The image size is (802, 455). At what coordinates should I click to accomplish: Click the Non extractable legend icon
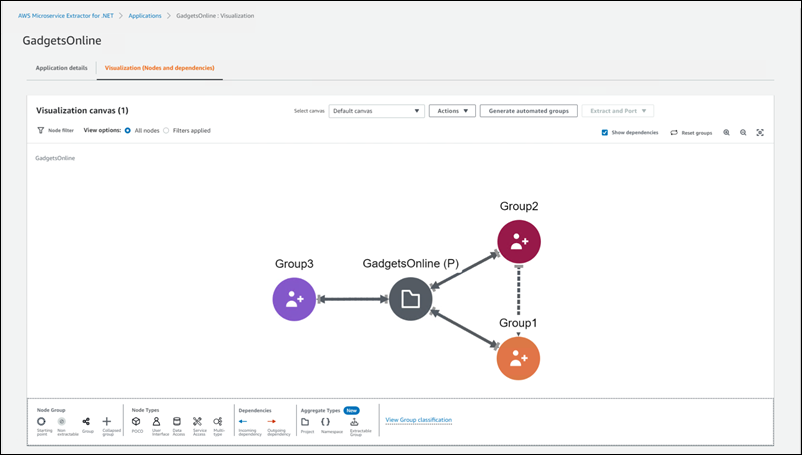[62, 421]
